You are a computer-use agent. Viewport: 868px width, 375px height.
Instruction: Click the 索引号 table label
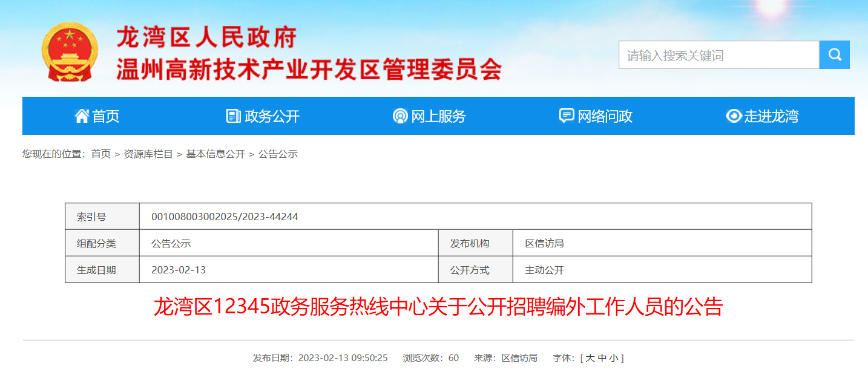[91, 217]
